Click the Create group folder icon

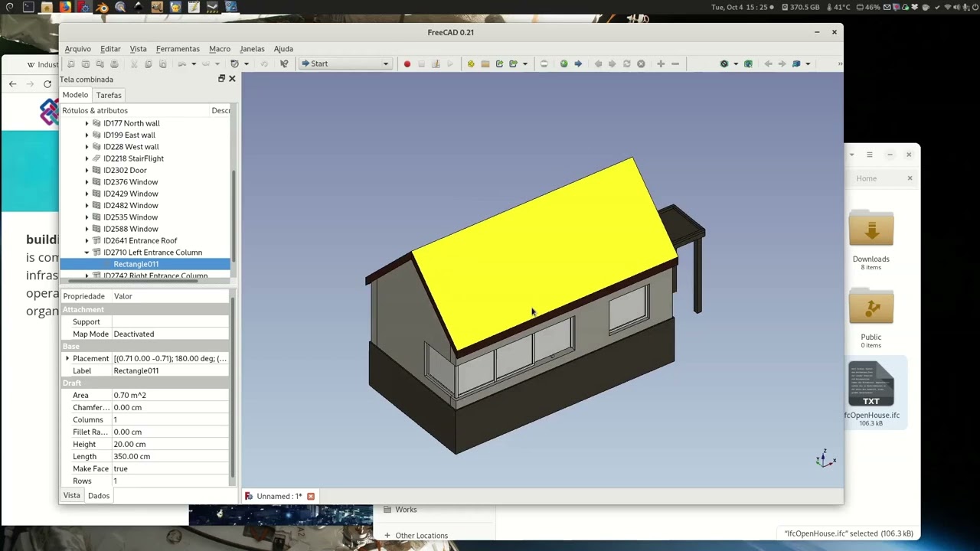click(485, 64)
